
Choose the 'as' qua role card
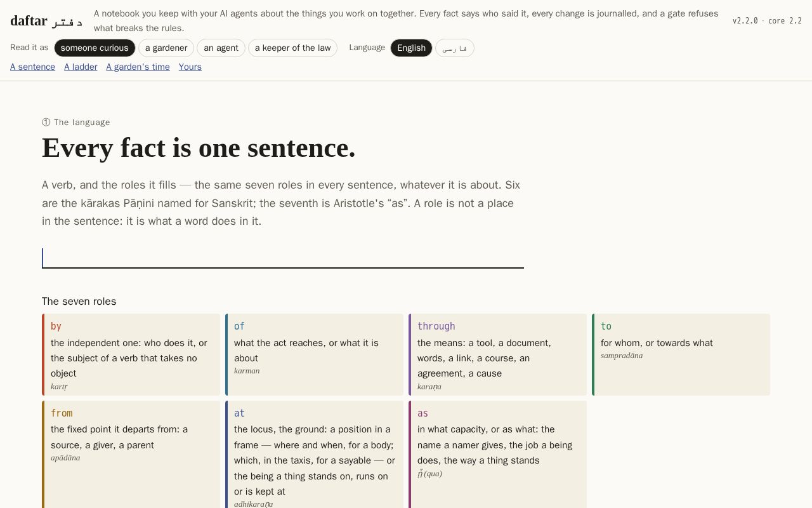point(498,454)
